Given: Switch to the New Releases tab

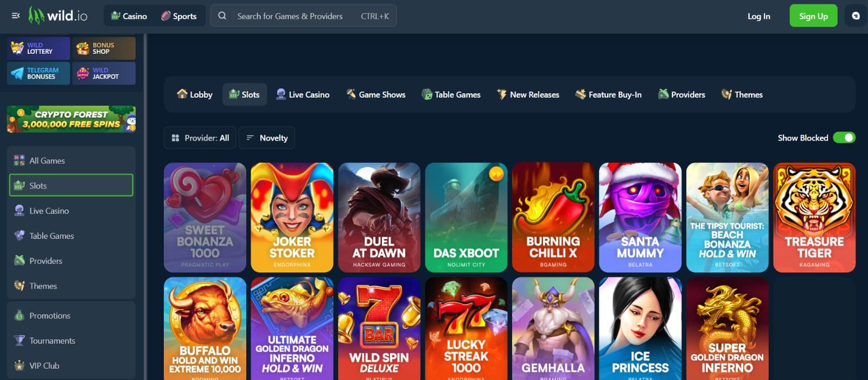Looking at the screenshot, I should coord(528,94).
